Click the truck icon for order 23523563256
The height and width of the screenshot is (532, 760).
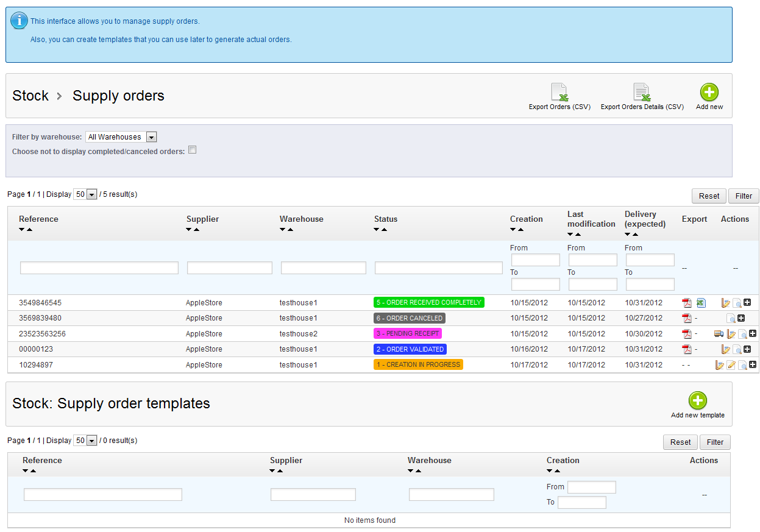pyautogui.click(x=719, y=334)
